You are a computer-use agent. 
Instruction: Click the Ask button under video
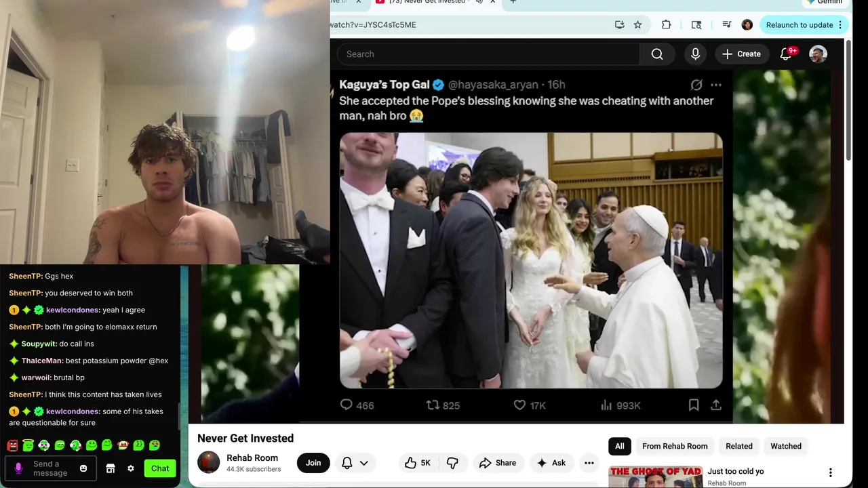(x=551, y=463)
